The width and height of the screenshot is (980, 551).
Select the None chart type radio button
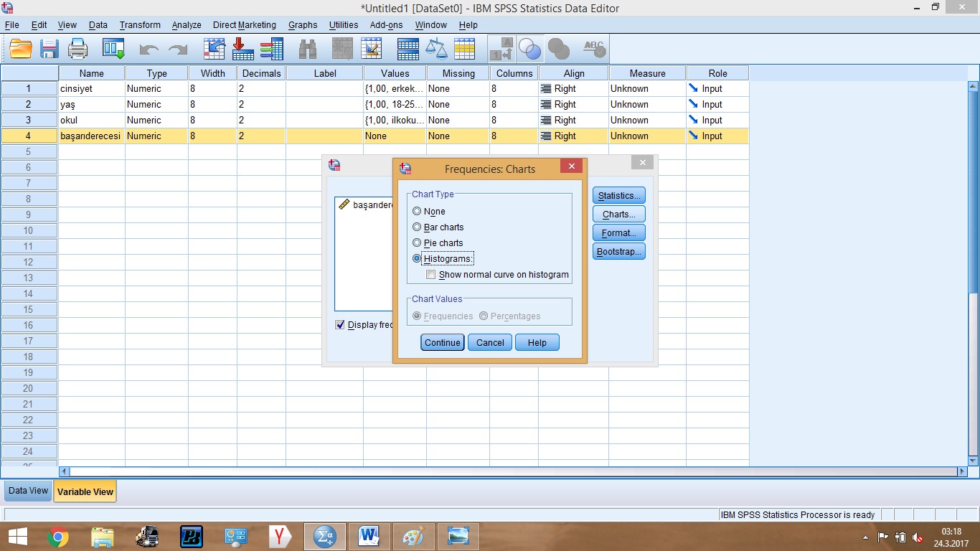(417, 212)
